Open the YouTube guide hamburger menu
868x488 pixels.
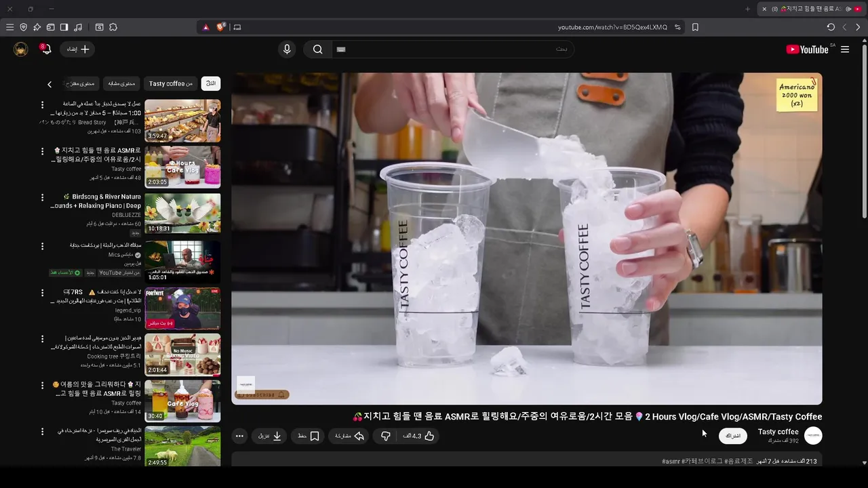pos(845,49)
